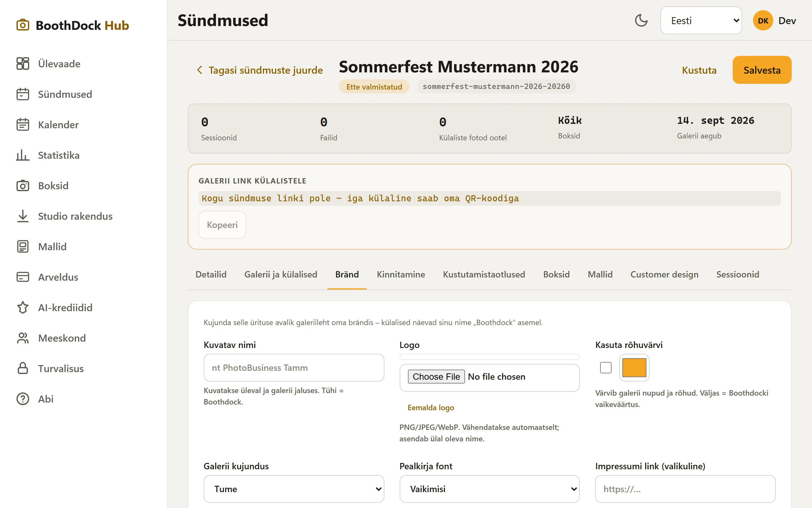This screenshot has height=508, width=812.
Task: Click the Kopeeri button
Action: [222, 225]
